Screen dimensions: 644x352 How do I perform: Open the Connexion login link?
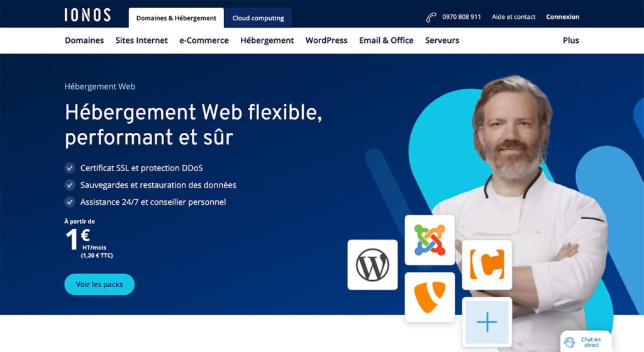[563, 17]
